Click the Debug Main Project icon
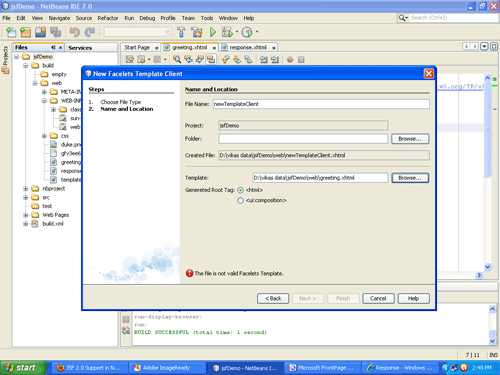This screenshot has height=375, width=500. (227, 32)
